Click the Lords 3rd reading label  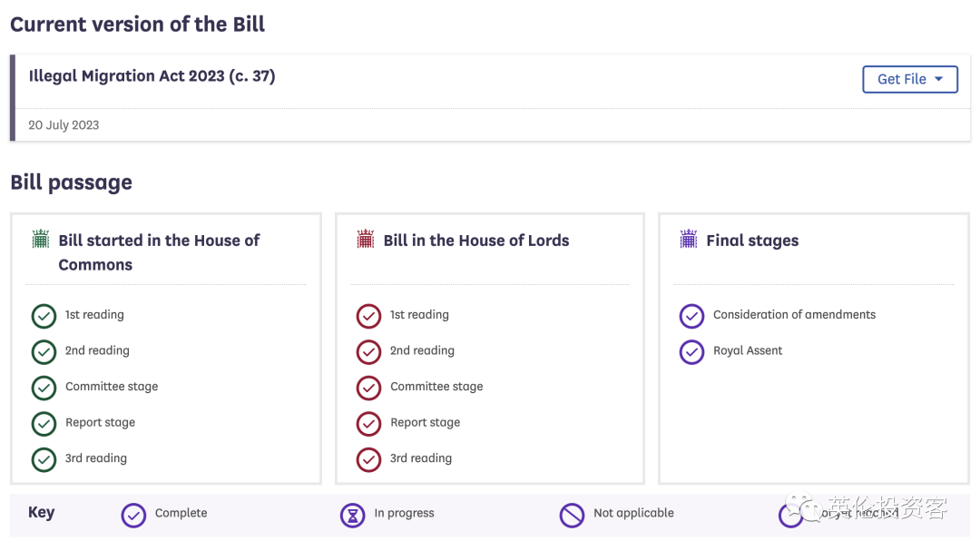421,458
